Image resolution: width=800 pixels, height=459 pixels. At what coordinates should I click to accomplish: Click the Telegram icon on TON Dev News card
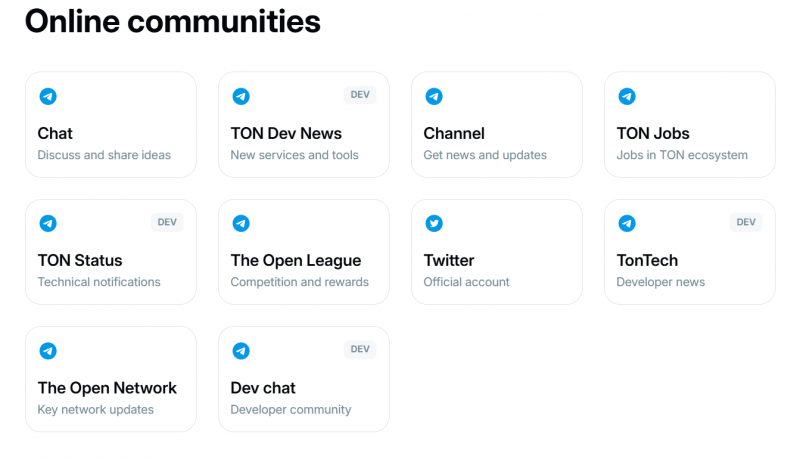click(x=241, y=96)
